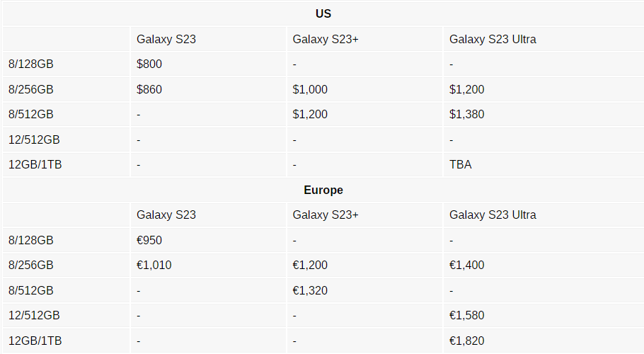Screen dimensions: 644x354
Task: Click Galaxy S23+ header in Europe section
Action: 326,215
